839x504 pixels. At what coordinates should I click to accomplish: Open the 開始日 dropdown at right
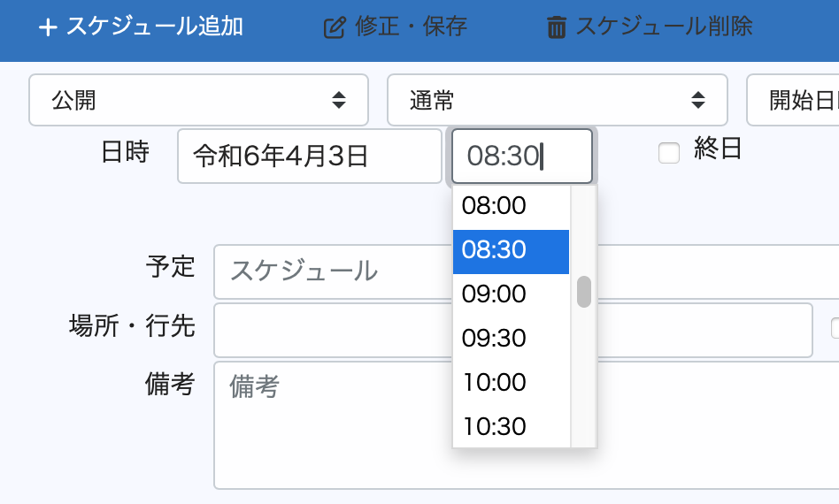point(793,100)
